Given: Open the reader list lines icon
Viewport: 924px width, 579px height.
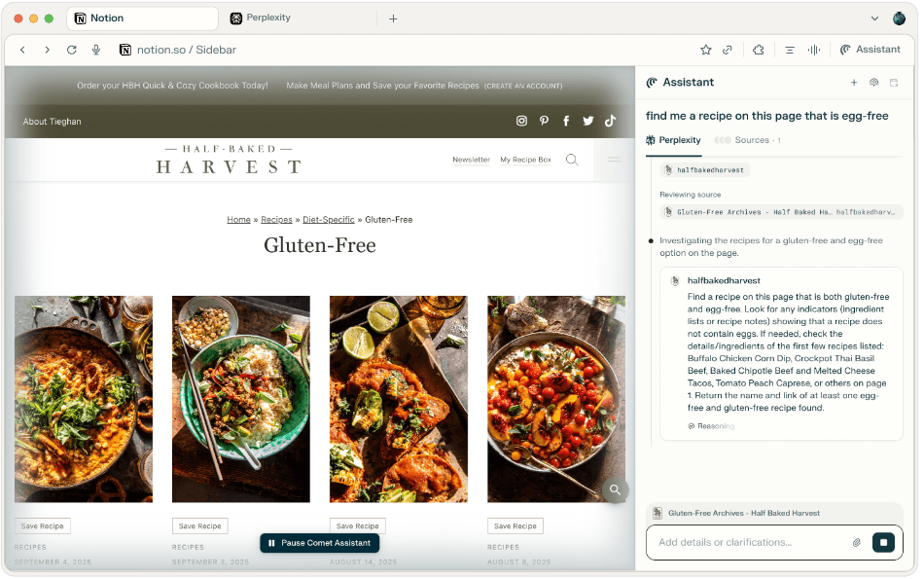Looking at the screenshot, I should pyautogui.click(x=790, y=51).
